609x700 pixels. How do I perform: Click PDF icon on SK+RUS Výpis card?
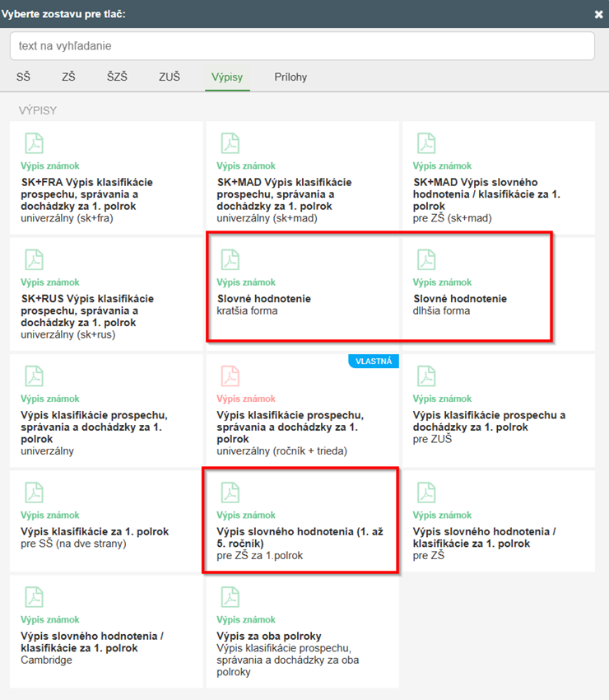(34, 259)
